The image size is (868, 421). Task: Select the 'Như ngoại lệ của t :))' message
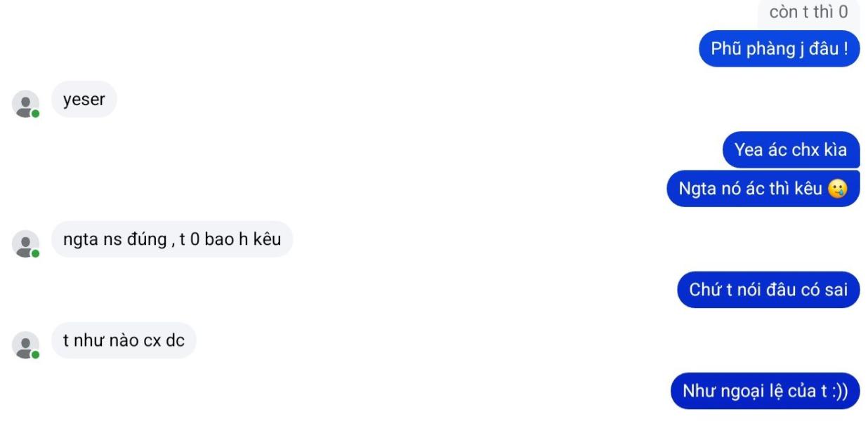click(x=765, y=391)
